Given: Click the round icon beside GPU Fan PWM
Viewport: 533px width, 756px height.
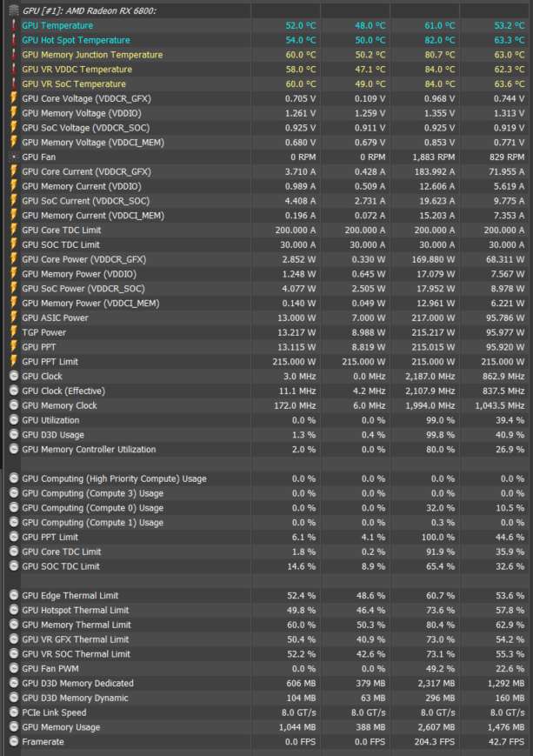Looking at the screenshot, I should [14, 669].
